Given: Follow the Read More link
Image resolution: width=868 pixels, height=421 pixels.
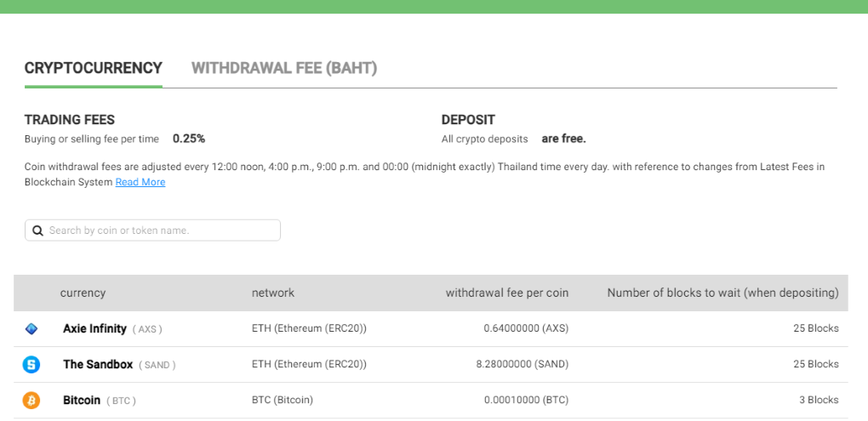Looking at the screenshot, I should point(140,182).
